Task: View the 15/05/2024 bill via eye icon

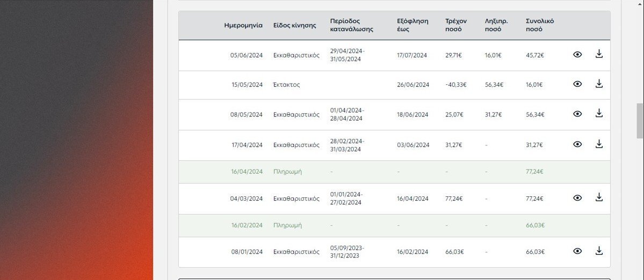Action: click(577, 84)
